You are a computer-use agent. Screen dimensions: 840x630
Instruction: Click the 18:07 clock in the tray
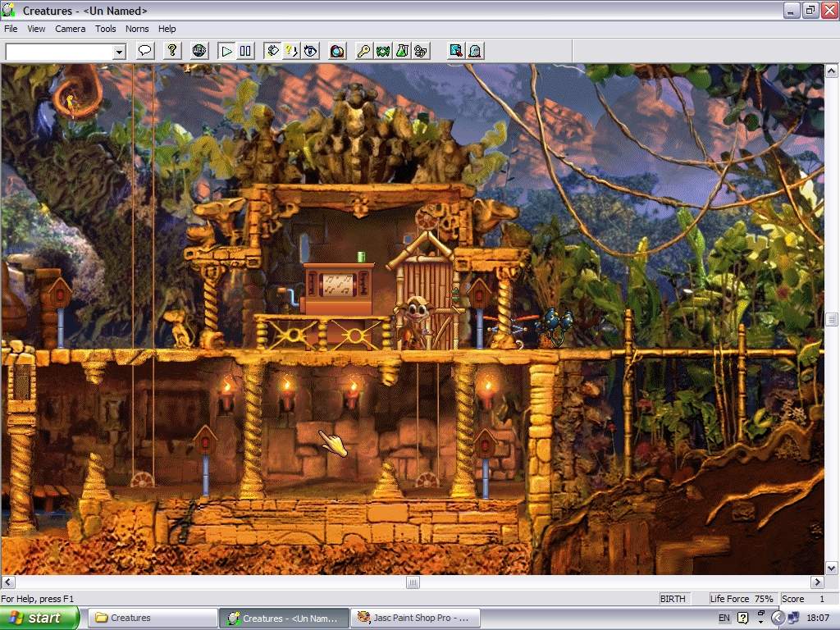click(818, 619)
